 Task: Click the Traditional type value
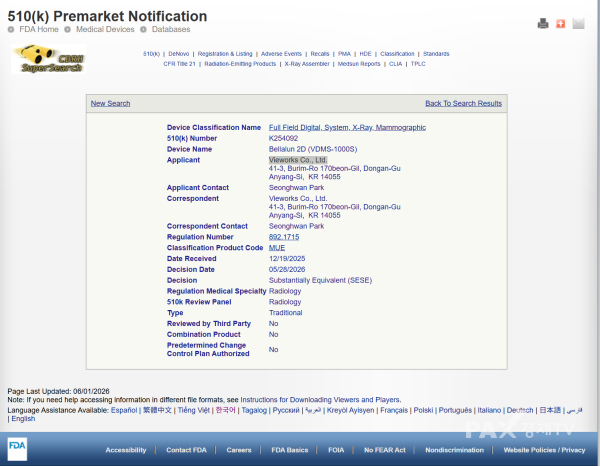[285, 313]
